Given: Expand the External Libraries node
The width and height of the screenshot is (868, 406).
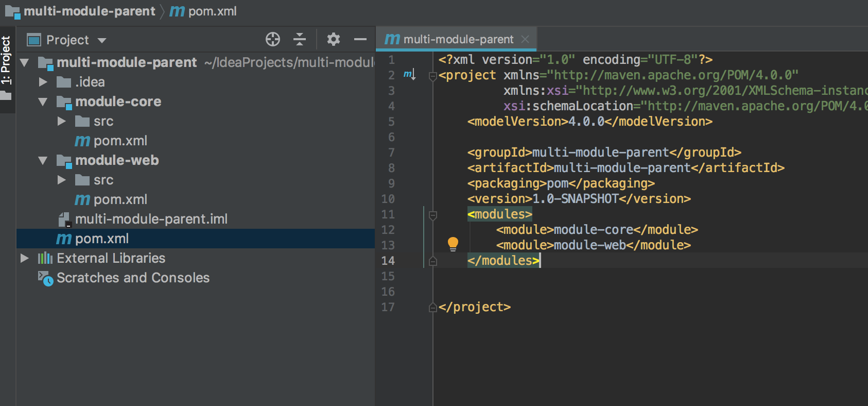Looking at the screenshot, I should pyautogui.click(x=25, y=258).
